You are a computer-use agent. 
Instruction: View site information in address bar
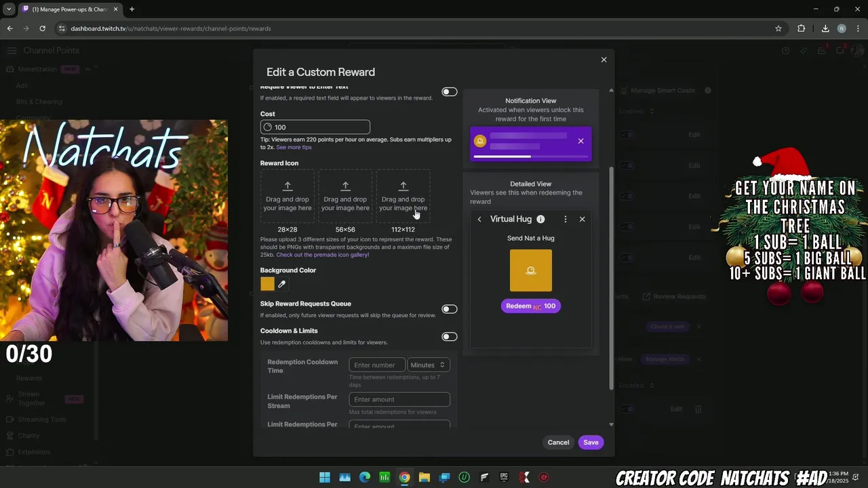(62, 28)
